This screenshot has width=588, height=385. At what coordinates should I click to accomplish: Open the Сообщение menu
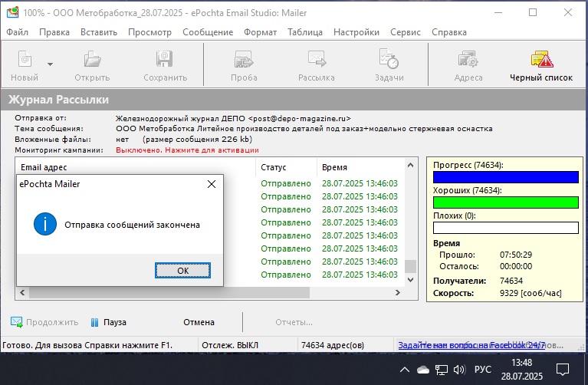[x=208, y=32]
